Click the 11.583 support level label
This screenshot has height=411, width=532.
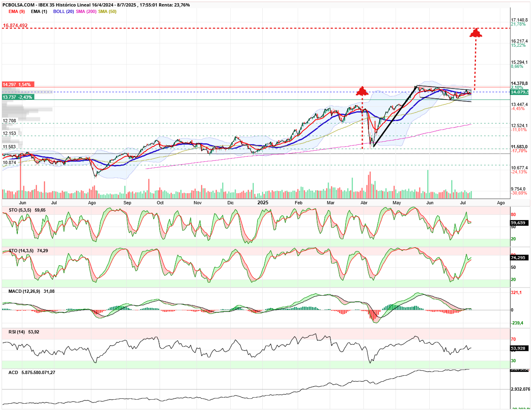click(x=9, y=147)
